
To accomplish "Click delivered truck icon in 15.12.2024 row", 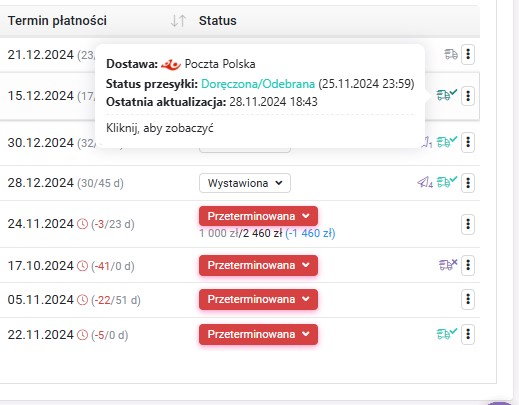I will pos(447,95).
